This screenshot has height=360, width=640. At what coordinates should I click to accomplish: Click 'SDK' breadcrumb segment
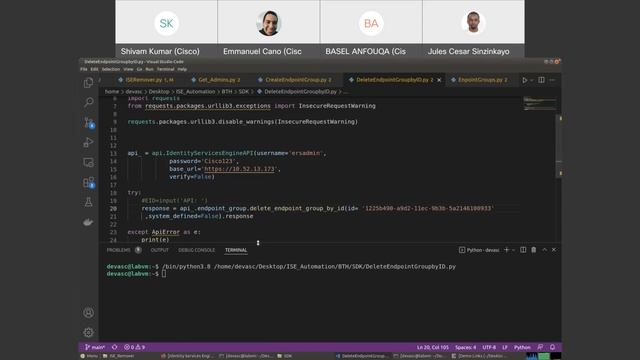[x=244, y=92]
